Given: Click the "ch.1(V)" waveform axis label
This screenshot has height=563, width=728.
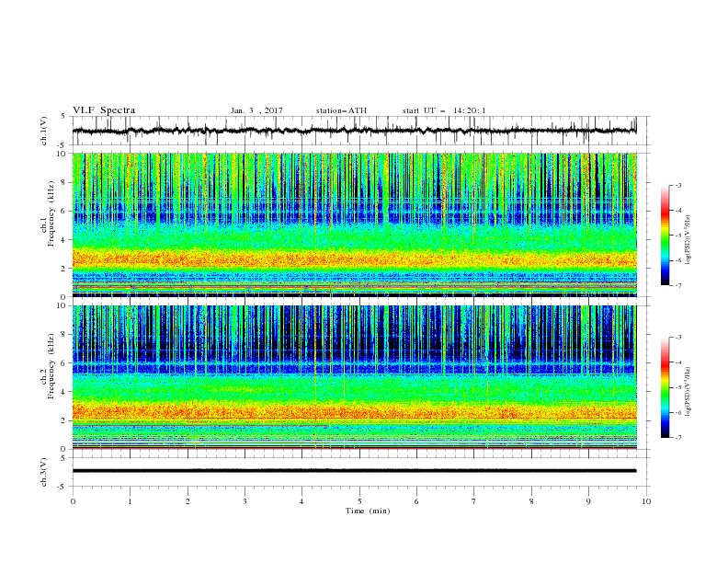Looking at the screenshot, I should click(44, 131).
